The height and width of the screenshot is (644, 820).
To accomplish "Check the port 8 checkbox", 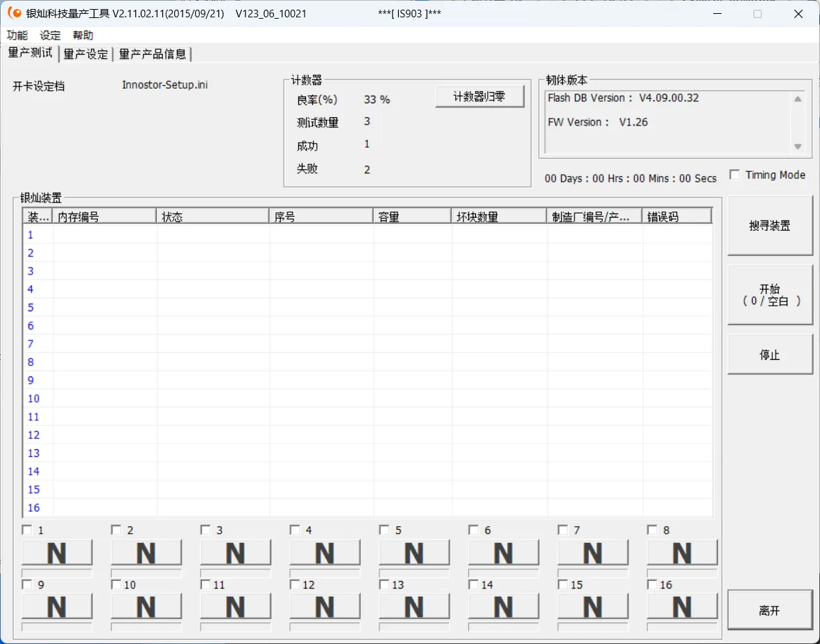I will click(652, 530).
